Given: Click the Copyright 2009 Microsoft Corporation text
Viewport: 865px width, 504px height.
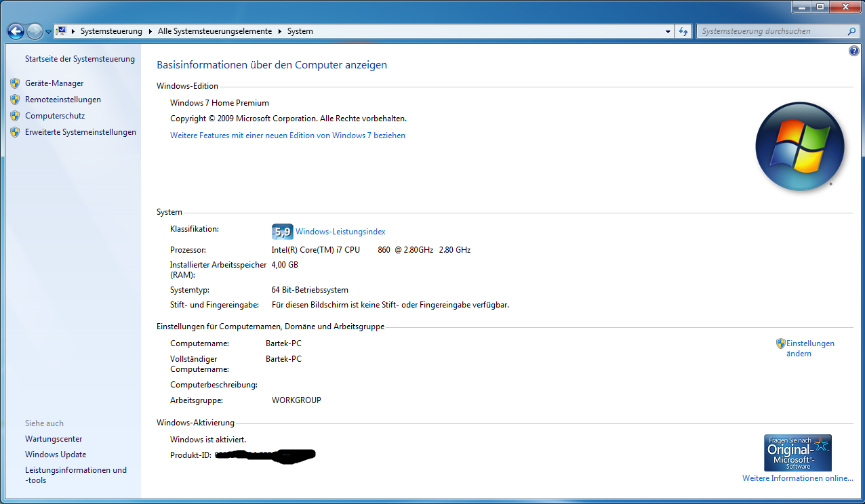Looking at the screenshot, I should click(288, 119).
